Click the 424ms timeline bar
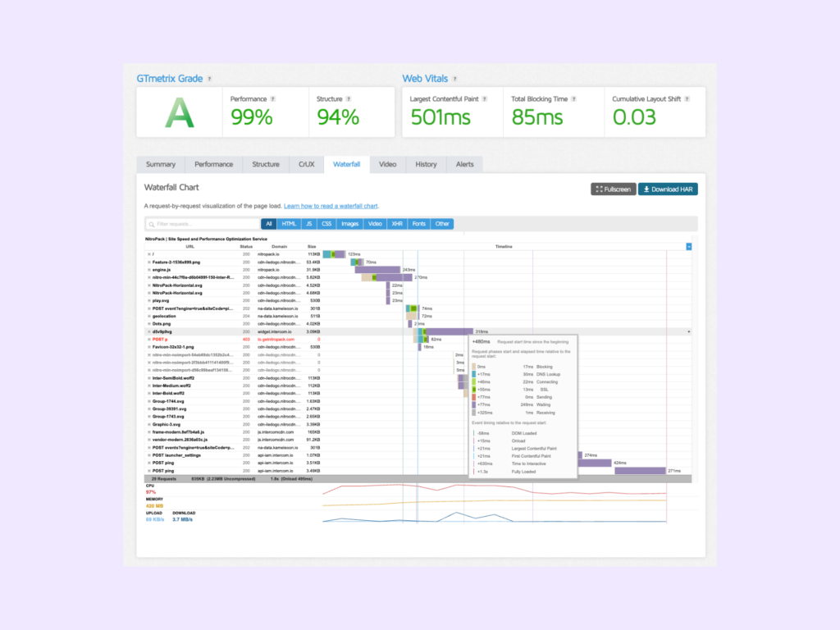The height and width of the screenshot is (630, 840). [596, 463]
